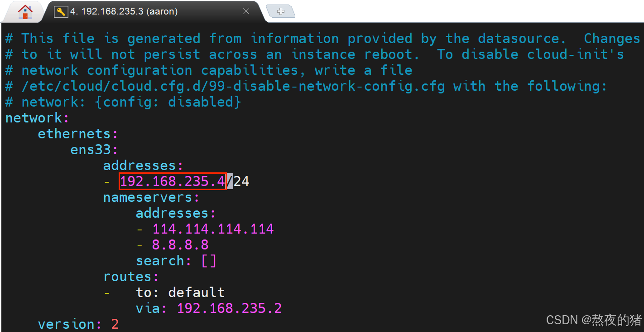The width and height of the screenshot is (644, 332).
Task: Click the /24 subnet suffix
Action: tap(238, 181)
